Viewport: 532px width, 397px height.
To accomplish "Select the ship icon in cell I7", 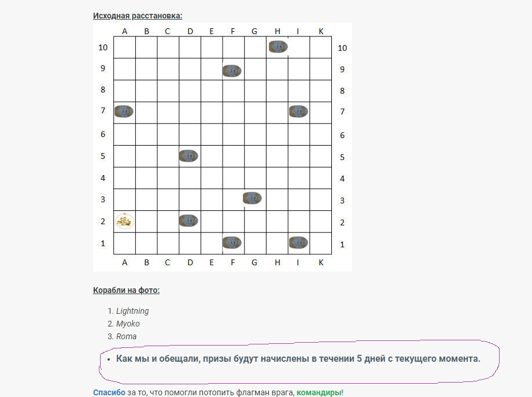I will [x=298, y=112].
